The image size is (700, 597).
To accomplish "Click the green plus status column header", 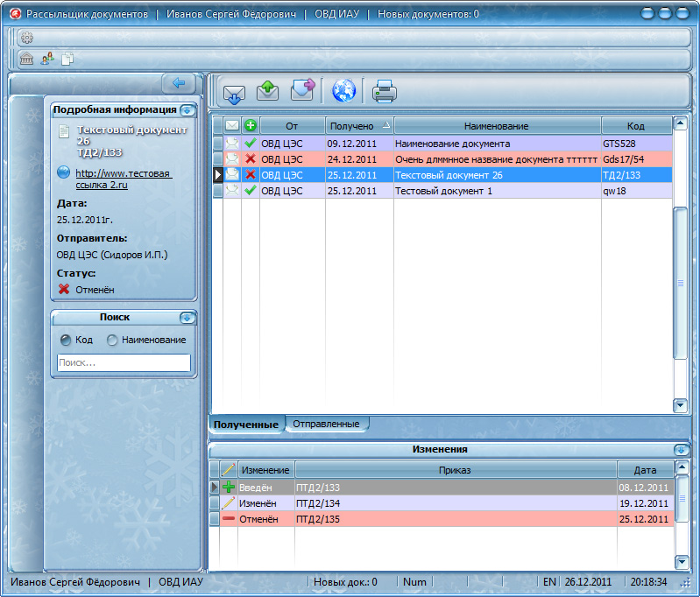I will click(x=251, y=126).
